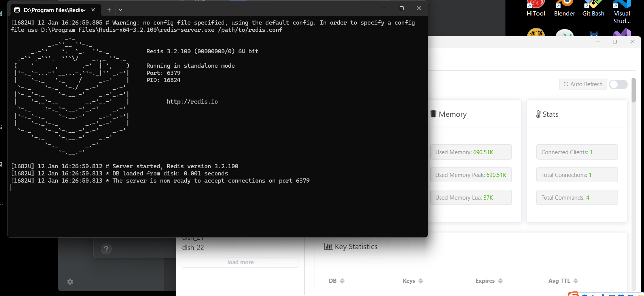
Task: Sort the table by DB column
Action: pos(336,281)
